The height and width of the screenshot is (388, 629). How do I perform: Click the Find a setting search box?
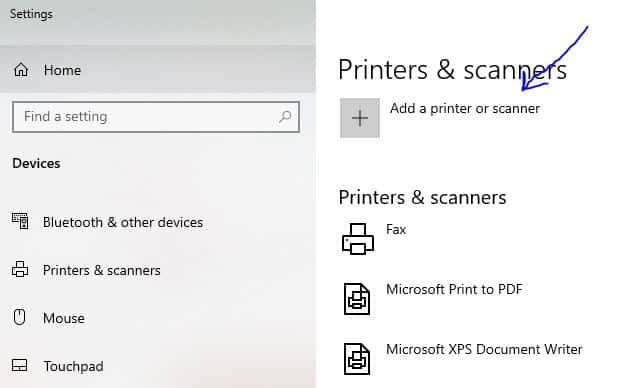[x=156, y=117]
